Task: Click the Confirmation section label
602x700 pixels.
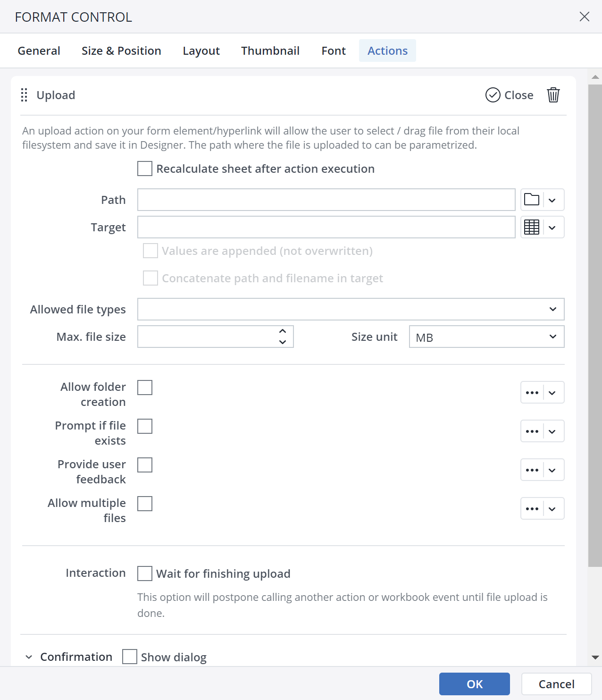Action: [x=76, y=657]
